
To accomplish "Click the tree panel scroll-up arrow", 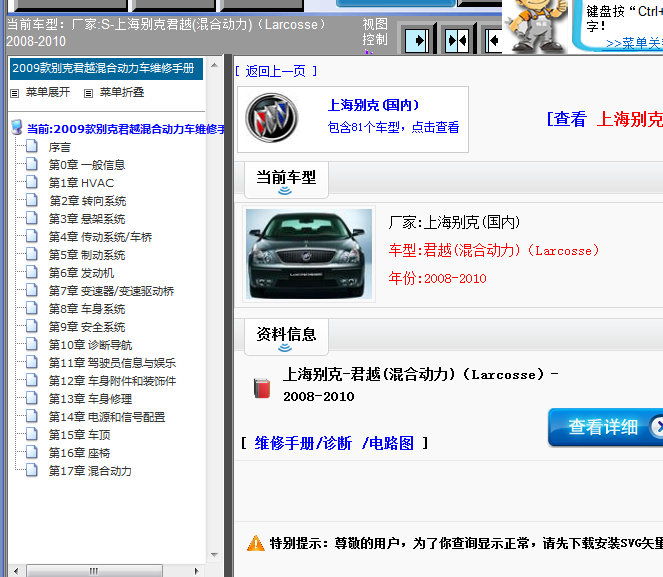I will [x=214, y=66].
